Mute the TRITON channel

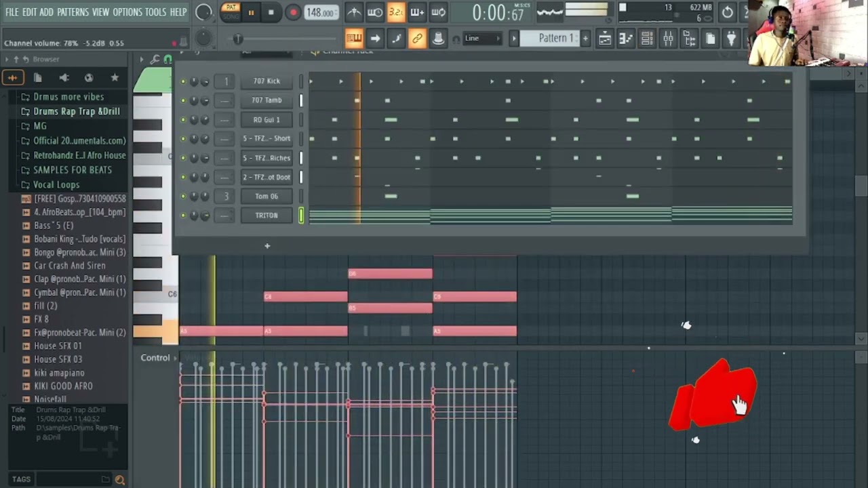tap(182, 216)
